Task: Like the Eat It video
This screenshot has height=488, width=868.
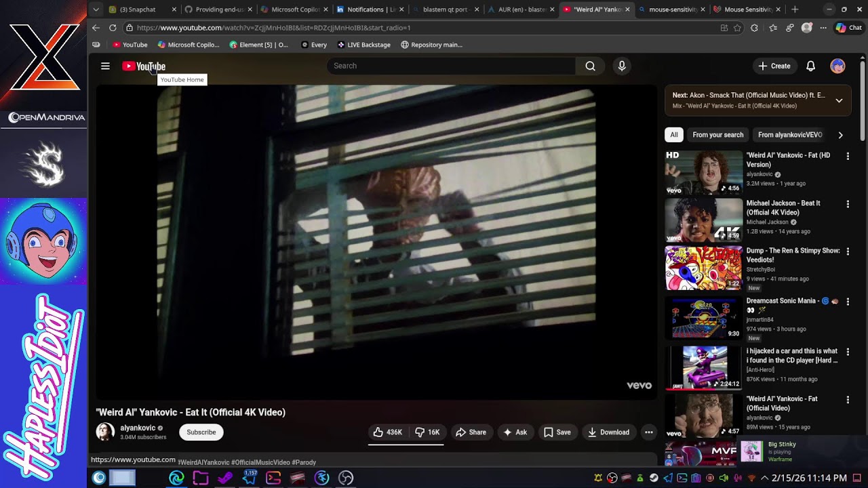Action: [388, 432]
